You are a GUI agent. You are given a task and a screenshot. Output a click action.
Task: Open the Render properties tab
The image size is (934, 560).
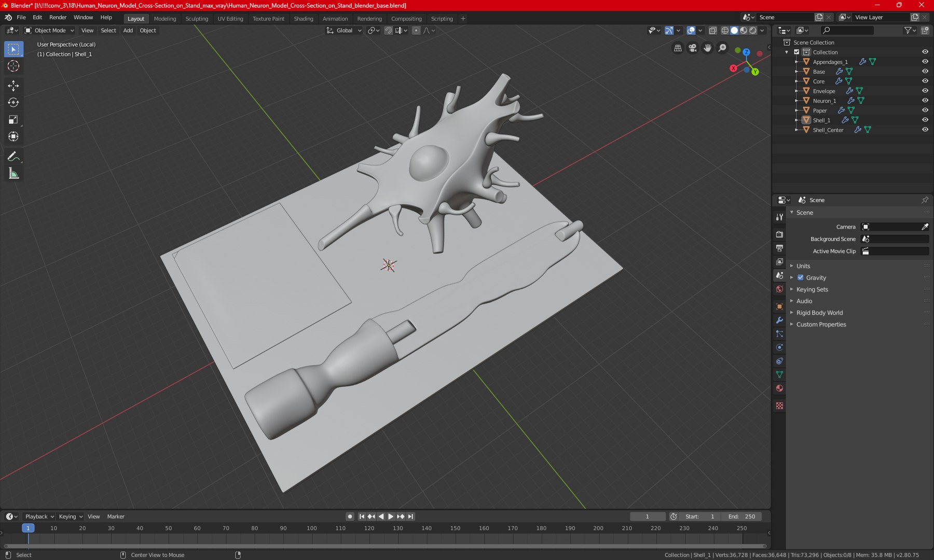pyautogui.click(x=779, y=234)
